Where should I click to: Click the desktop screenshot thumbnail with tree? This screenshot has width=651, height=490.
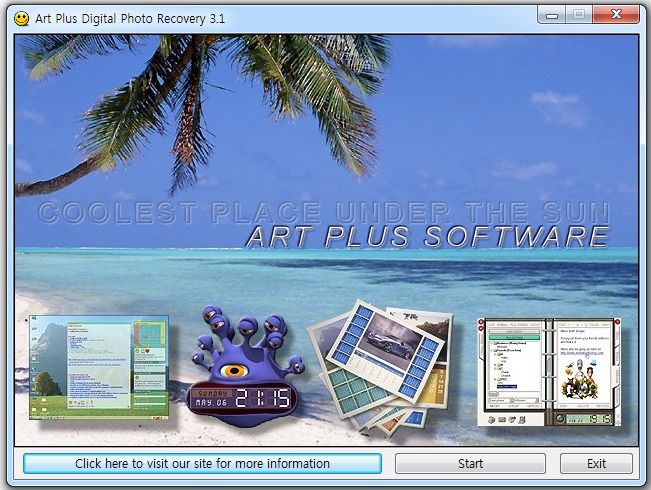coord(99,367)
